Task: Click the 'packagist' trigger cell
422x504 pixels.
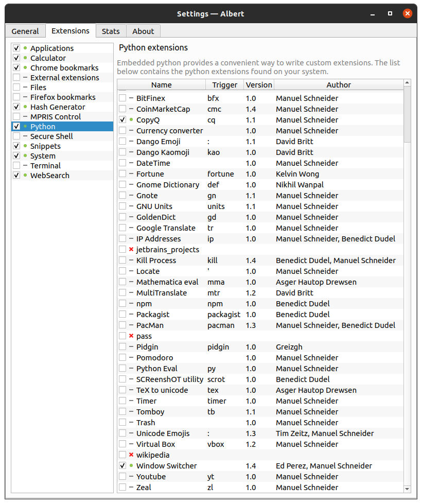Action: coord(224,315)
